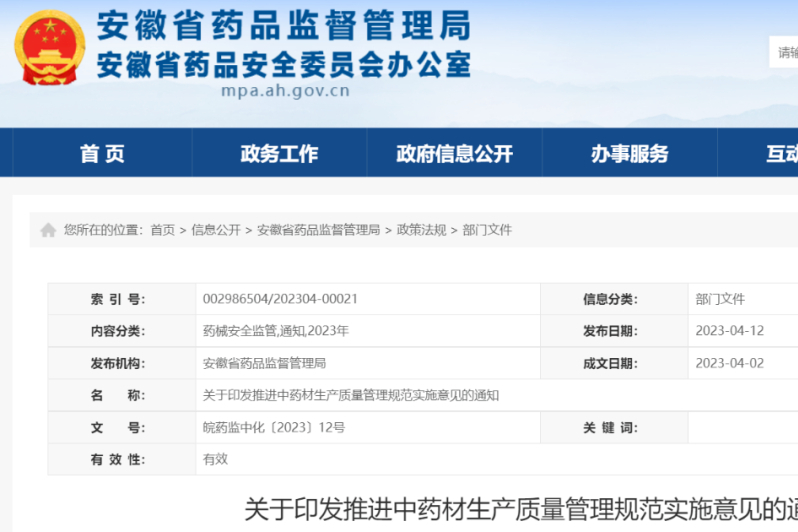Image resolution: width=798 pixels, height=532 pixels.
Task: Click the large article headline below the table
Action: pyautogui.click(x=521, y=509)
